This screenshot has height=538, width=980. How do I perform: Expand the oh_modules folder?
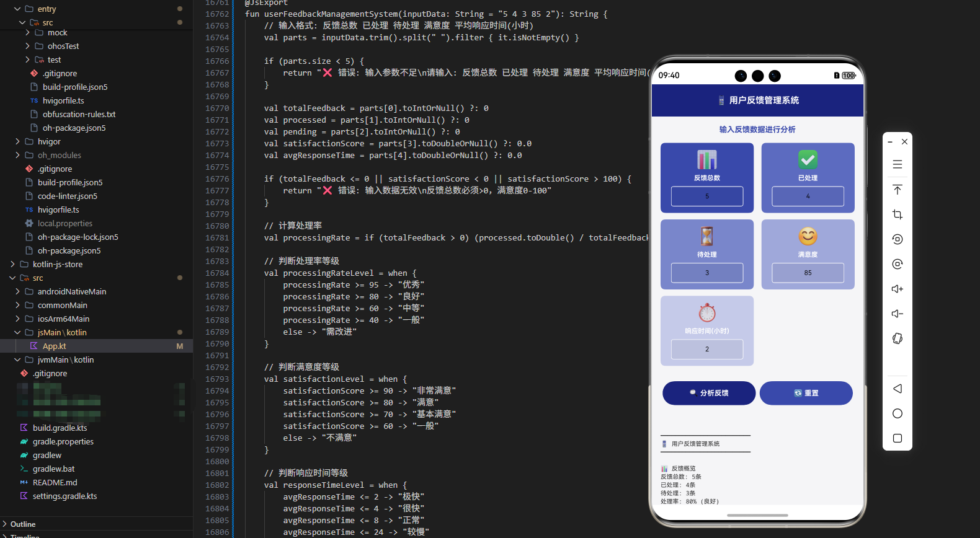tap(17, 155)
